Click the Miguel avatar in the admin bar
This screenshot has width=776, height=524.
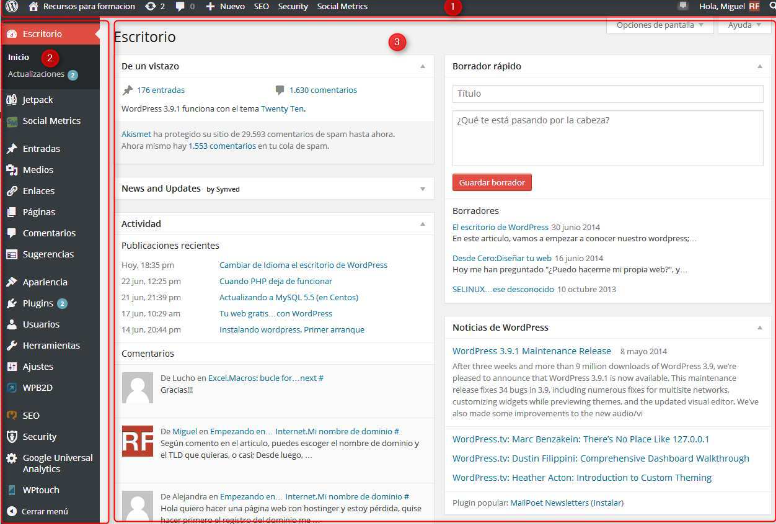click(x=754, y=6)
